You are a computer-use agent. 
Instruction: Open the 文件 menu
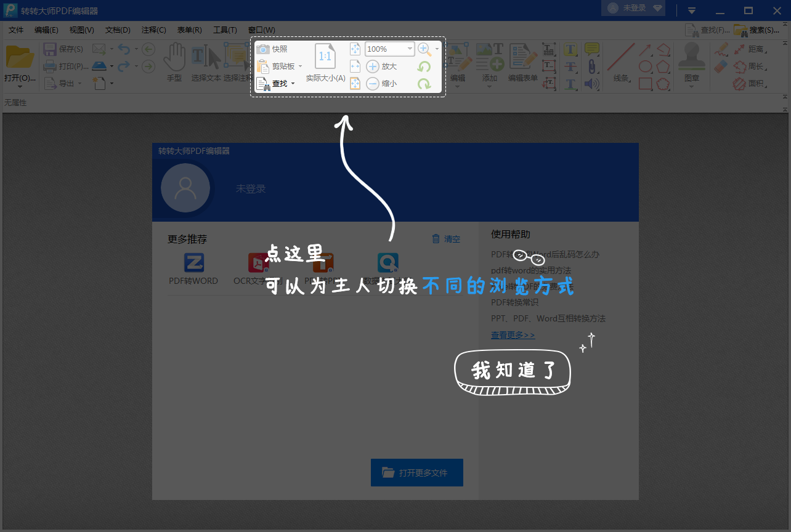[x=16, y=30]
